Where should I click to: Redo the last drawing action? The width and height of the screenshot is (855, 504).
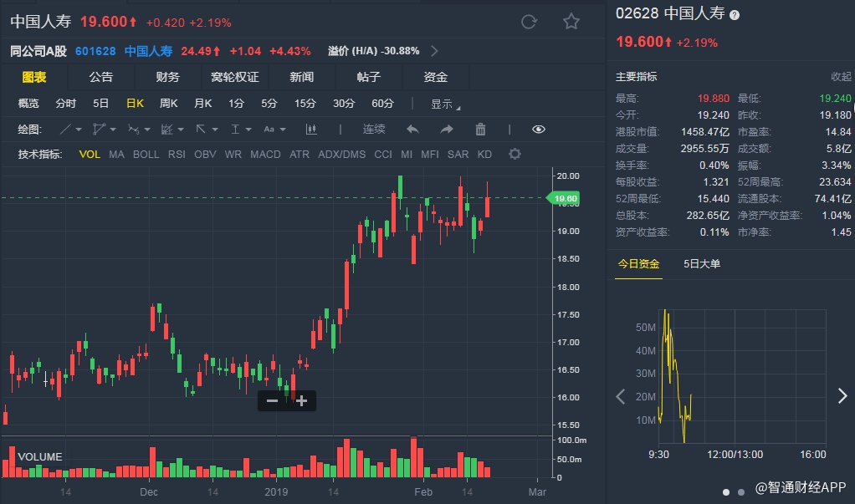[447, 129]
